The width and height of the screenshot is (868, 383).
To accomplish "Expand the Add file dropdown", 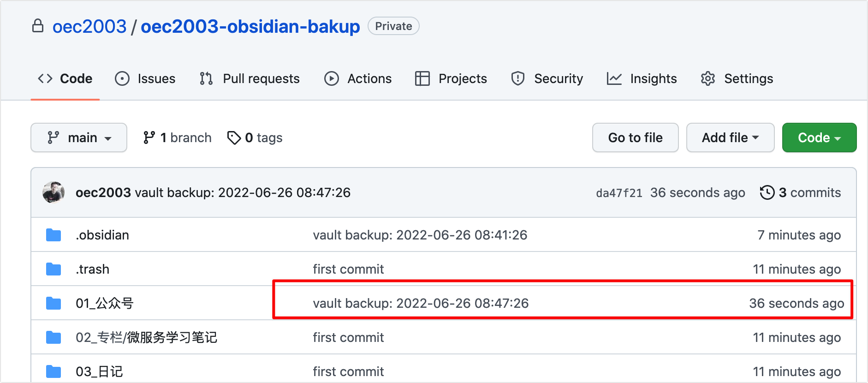I will (x=730, y=138).
